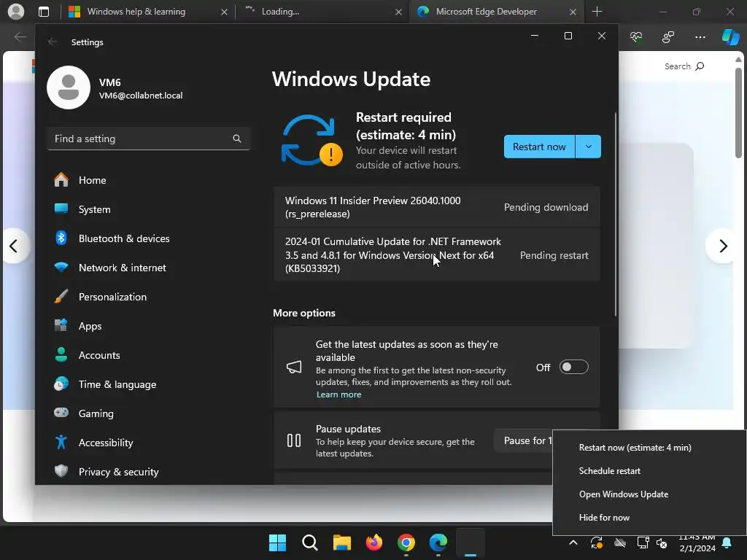Select Schedule restart menu item

click(x=609, y=470)
